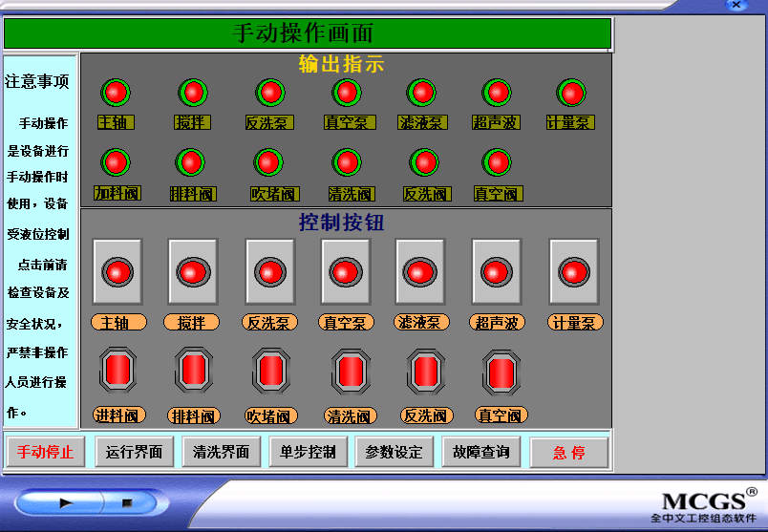Toggle the 反洗泵 control push button

pyautogui.click(x=269, y=271)
